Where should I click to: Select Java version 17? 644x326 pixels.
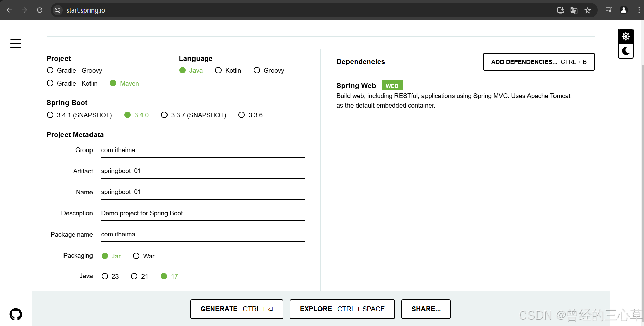169,276
